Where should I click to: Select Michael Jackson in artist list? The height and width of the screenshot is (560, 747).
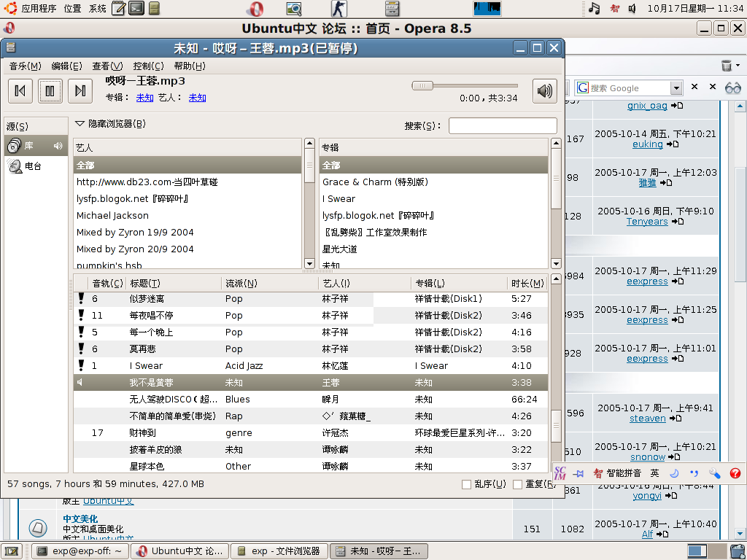[187, 215]
